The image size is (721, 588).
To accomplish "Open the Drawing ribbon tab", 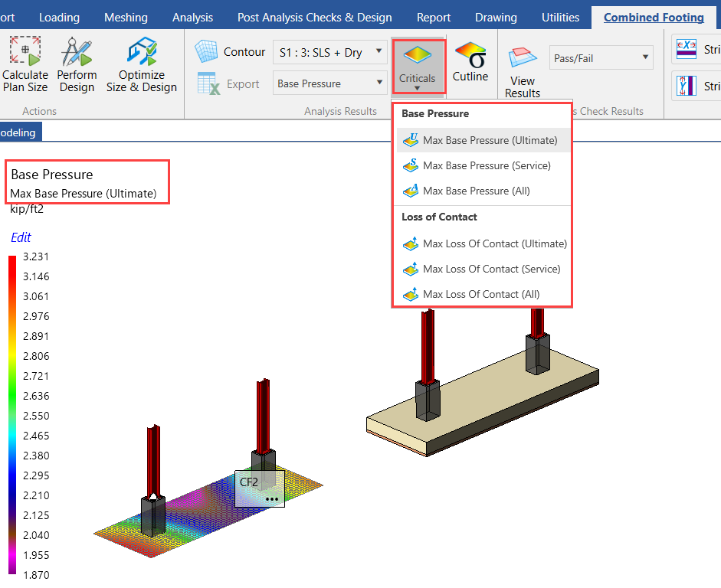I will pos(496,18).
